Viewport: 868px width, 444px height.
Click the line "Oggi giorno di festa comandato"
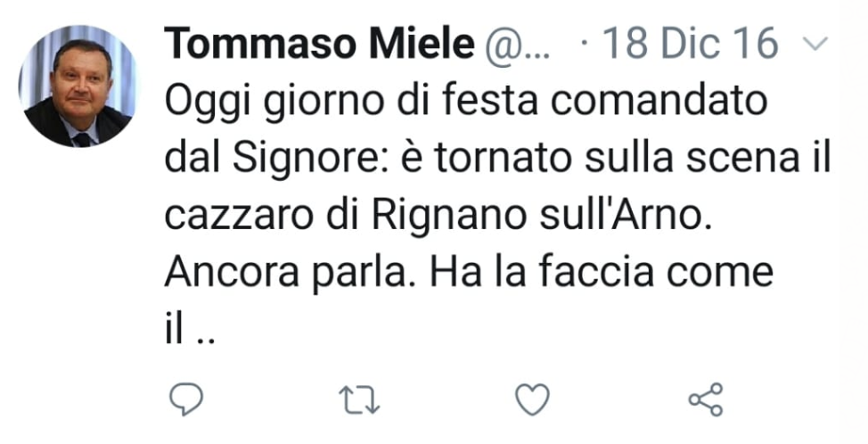pos(466,101)
